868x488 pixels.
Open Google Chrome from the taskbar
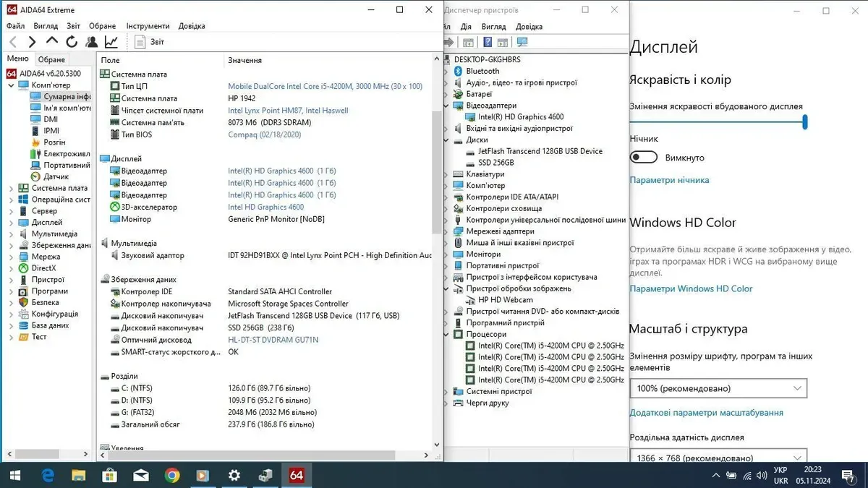coord(172,475)
